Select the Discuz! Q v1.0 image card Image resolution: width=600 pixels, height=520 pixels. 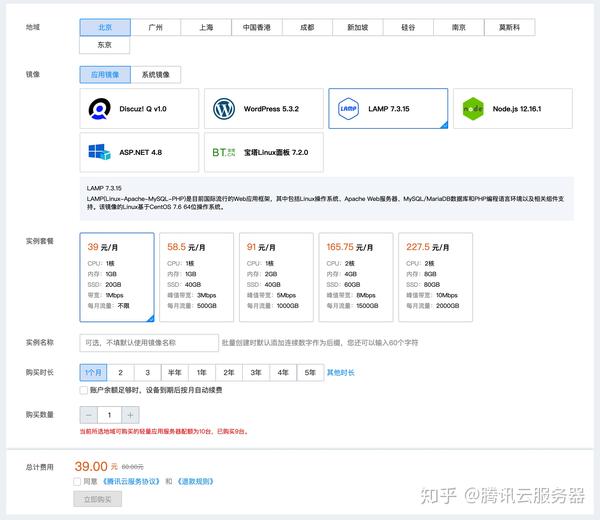139,109
